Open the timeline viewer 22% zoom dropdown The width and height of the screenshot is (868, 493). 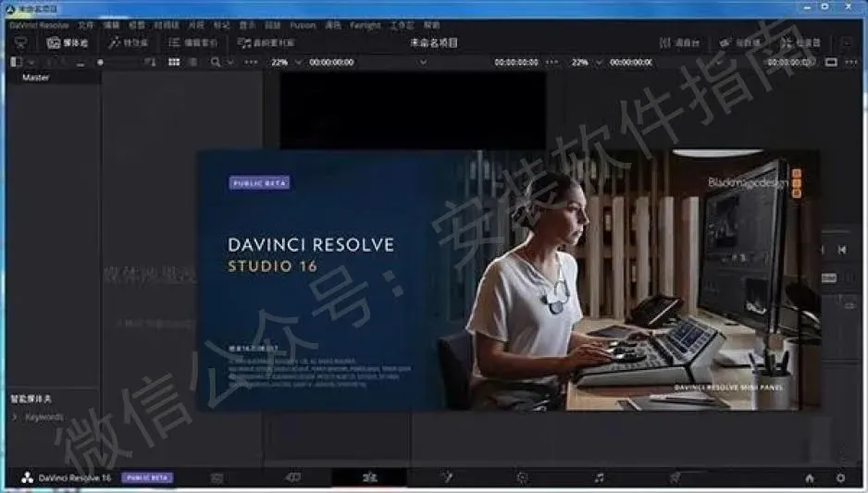point(599,63)
